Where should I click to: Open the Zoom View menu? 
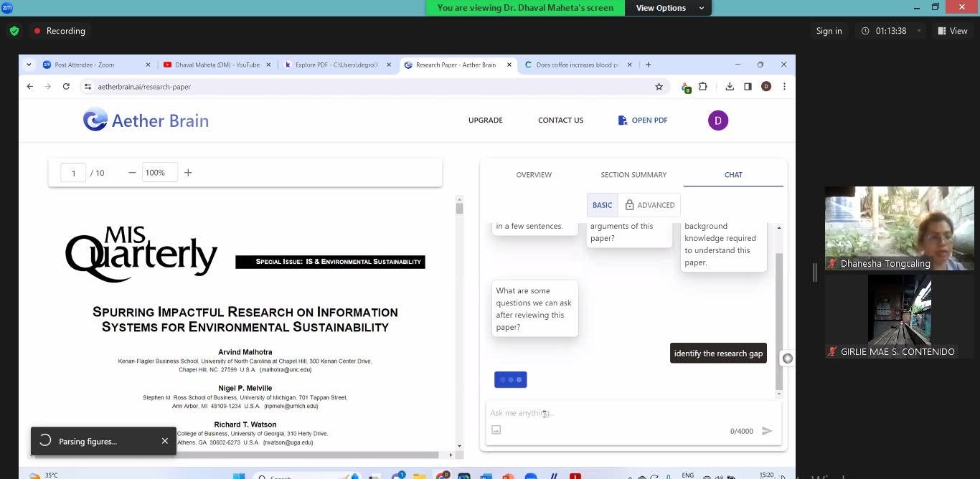[953, 31]
